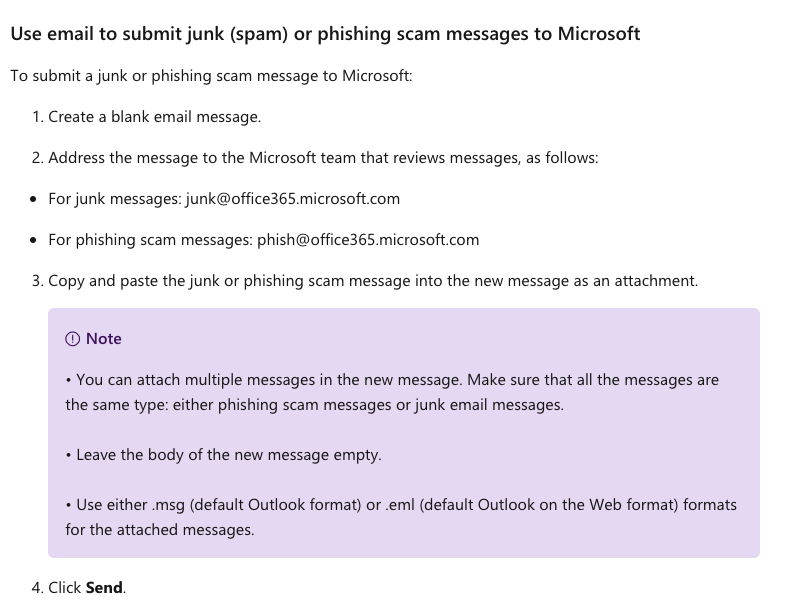Click the note about attaching multiple messages
798x605 pixels.
[392, 392]
